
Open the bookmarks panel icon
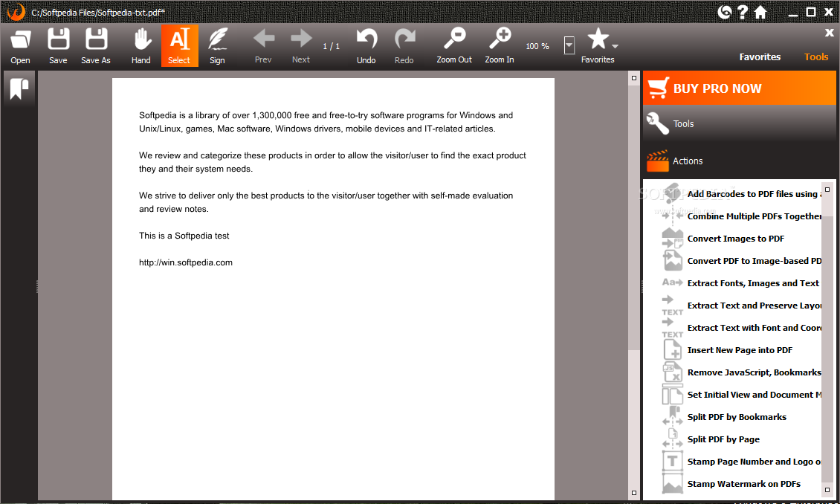19,88
